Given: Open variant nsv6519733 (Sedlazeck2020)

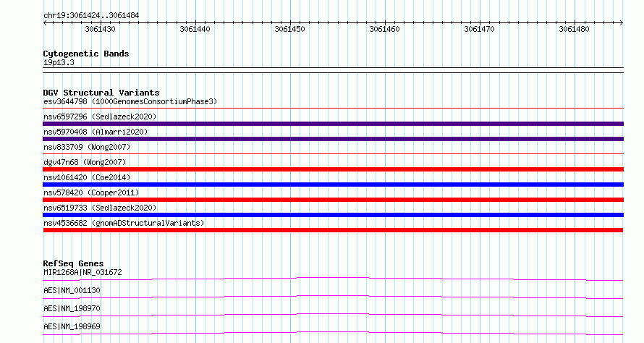Looking at the screenshot, I should coord(100,208).
